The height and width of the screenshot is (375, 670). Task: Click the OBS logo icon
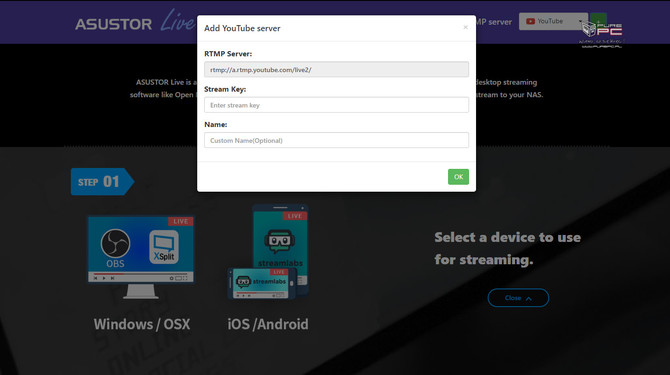tap(115, 244)
